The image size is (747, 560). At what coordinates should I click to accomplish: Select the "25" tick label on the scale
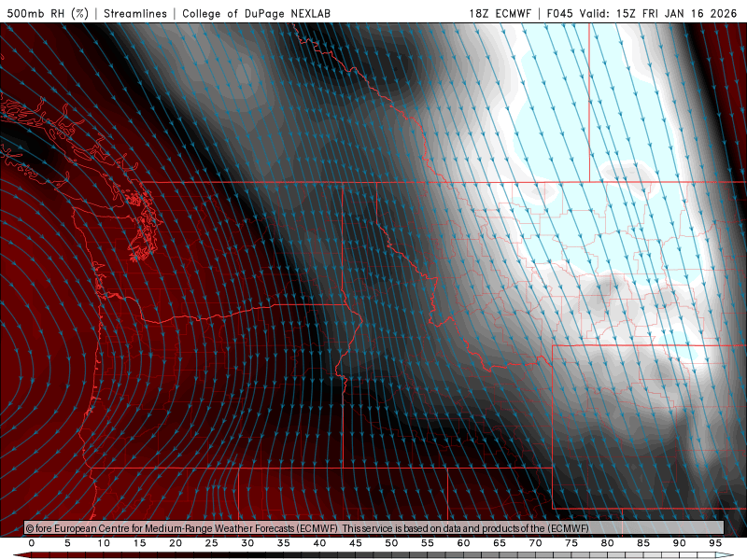[212, 543]
